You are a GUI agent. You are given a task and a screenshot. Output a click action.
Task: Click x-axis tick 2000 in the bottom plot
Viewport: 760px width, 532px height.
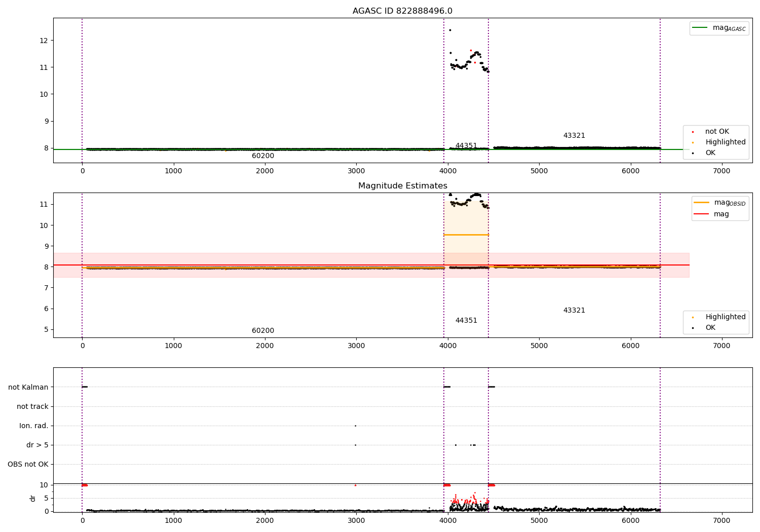point(265,520)
